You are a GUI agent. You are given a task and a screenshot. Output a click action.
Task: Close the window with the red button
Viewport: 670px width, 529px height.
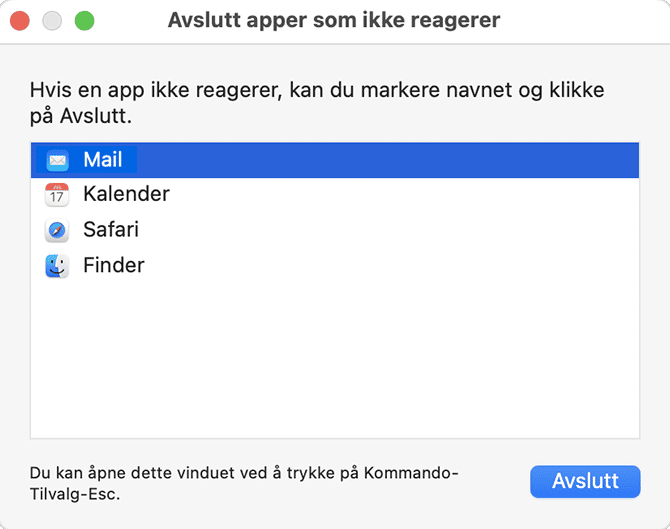coord(20,21)
